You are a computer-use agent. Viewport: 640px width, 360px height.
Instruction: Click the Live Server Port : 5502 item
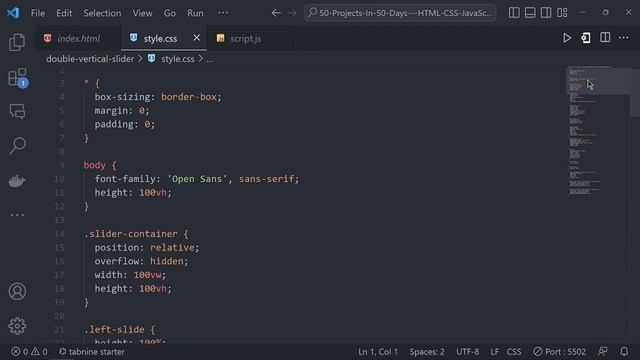[560, 351]
